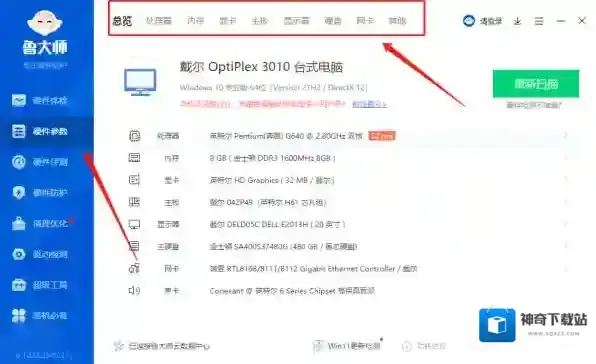The width and height of the screenshot is (596, 364).
Task: Open 硬件体检 in the sidebar
Action: click(x=40, y=100)
